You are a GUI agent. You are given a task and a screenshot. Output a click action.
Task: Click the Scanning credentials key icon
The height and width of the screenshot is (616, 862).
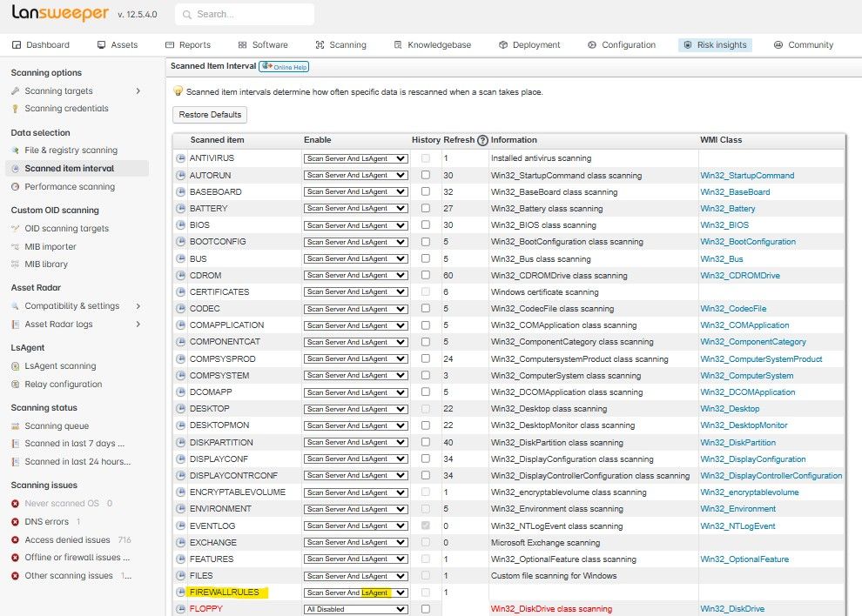click(x=16, y=109)
